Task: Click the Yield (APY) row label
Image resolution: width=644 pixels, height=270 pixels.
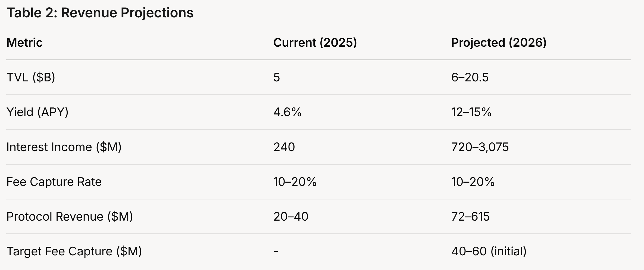Action: tap(37, 112)
